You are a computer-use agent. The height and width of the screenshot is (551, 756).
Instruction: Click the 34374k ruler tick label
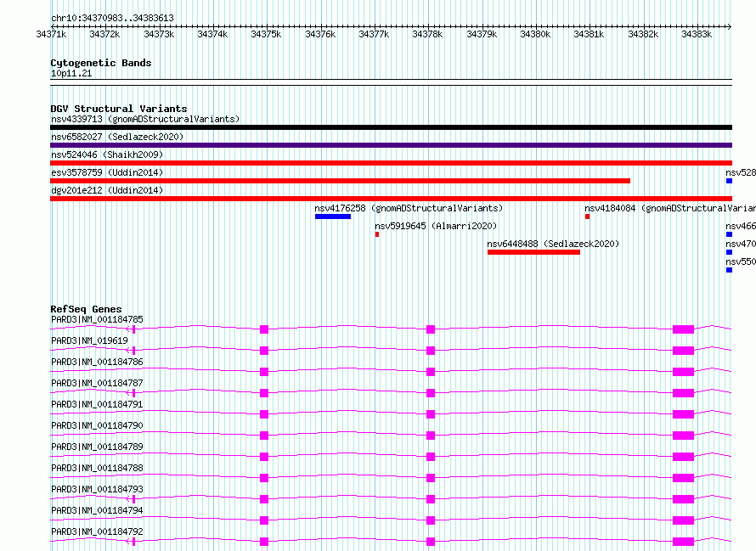(212, 34)
